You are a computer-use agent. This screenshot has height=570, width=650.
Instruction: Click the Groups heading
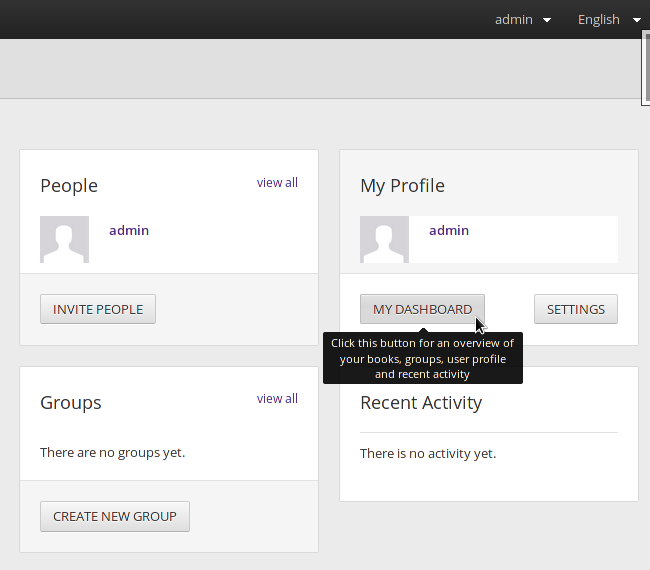point(70,403)
